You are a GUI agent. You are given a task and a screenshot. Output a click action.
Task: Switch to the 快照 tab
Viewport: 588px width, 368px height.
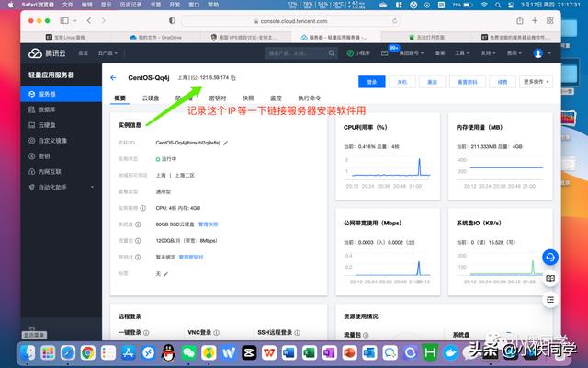click(x=248, y=98)
